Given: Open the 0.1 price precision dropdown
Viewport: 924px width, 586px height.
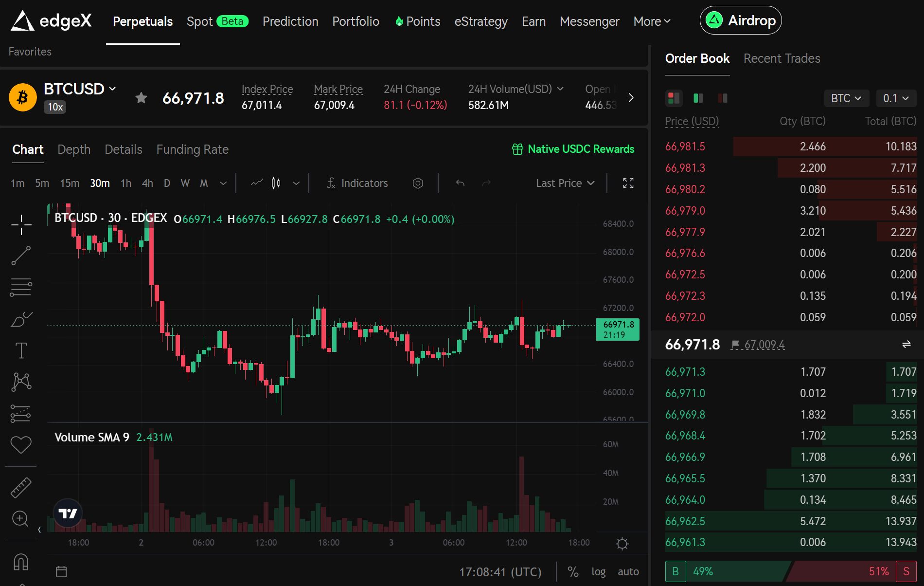Looking at the screenshot, I should click(896, 98).
